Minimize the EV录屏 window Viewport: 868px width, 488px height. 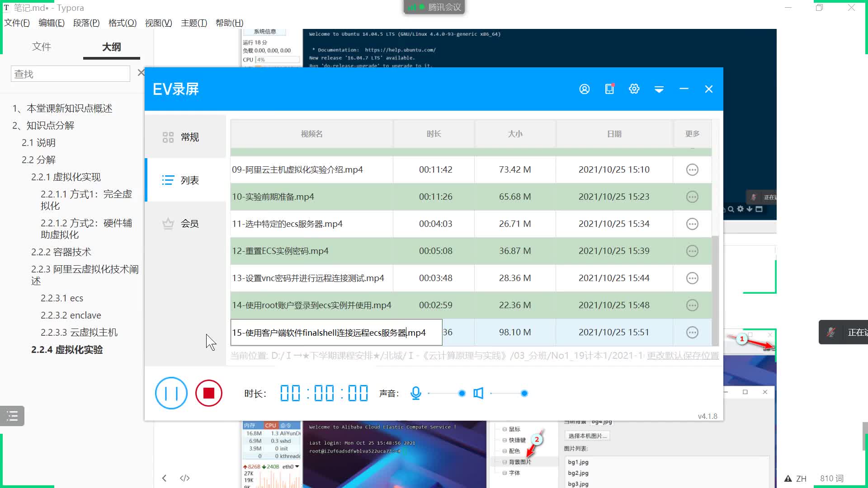[684, 89]
